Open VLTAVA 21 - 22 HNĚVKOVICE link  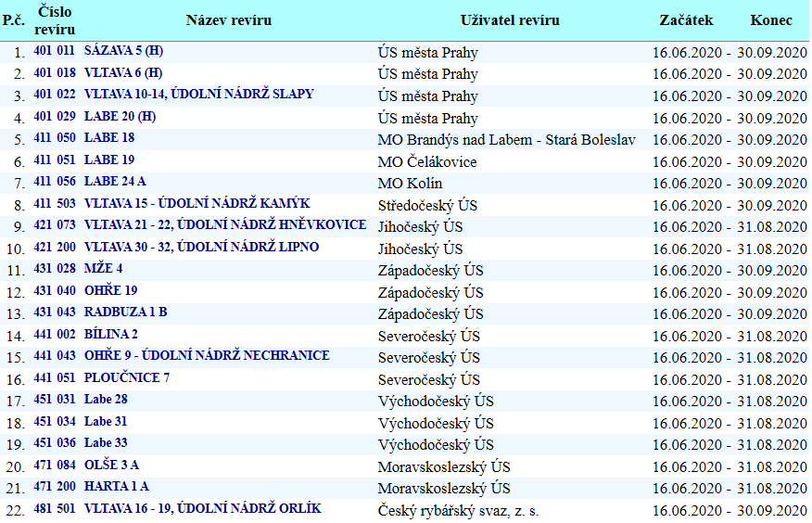pos(224,224)
